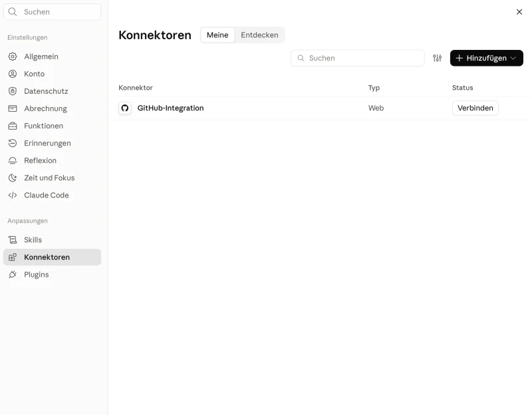
Task: Open the Hinzufügen dropdown
Action: 487,58
